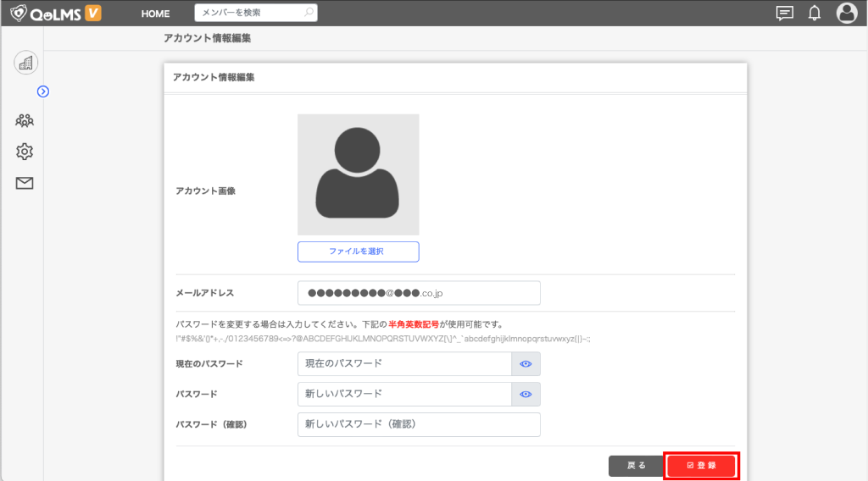Open the settings gear in sidebar
Image resolution: width=868 pixels, height=481 pixels.
click(x=25, y=152)
